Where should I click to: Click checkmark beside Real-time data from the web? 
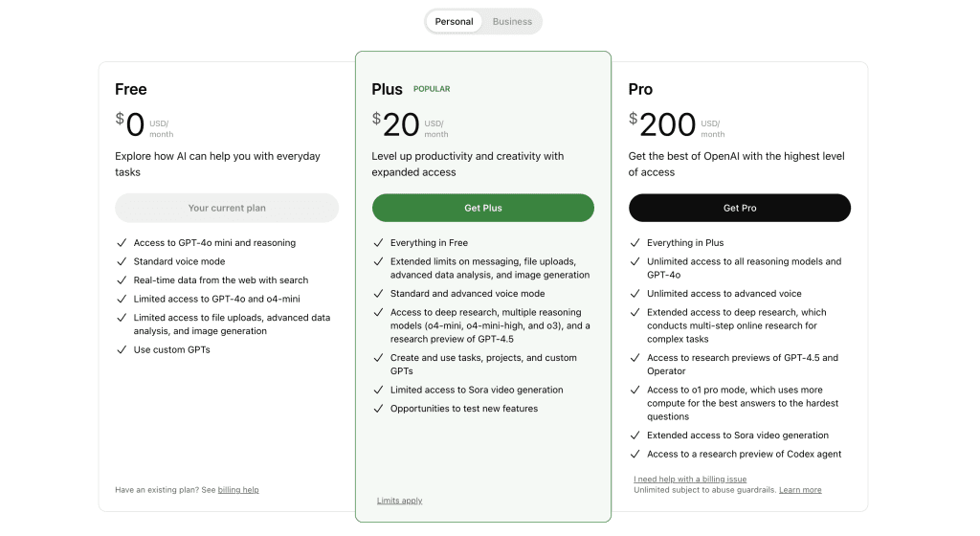tap(122, 280)
